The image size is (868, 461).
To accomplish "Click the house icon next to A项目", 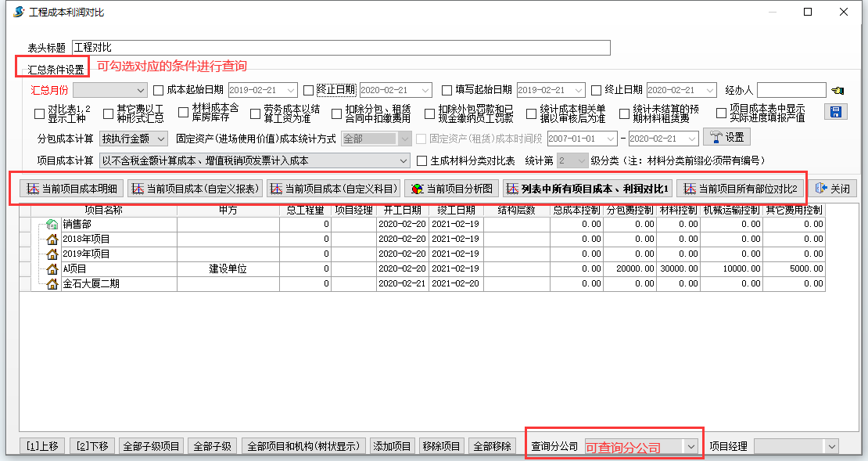I will tap(52, 269).
